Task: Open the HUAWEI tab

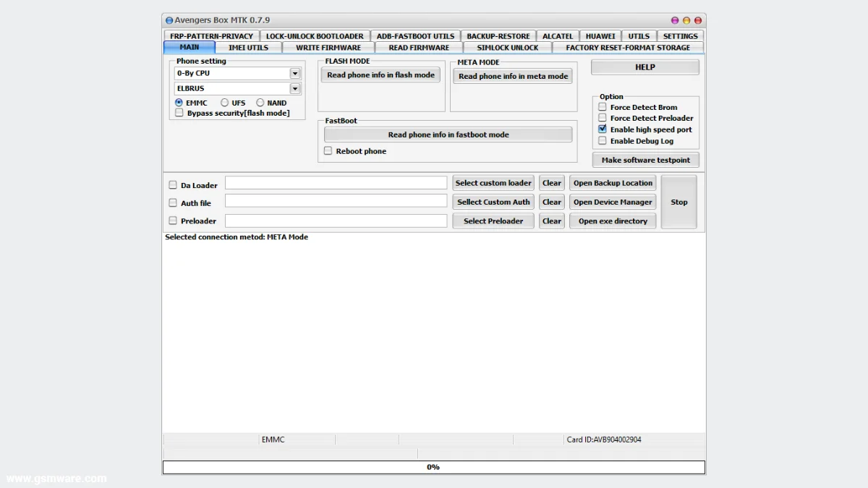Action: coord(601,36)
